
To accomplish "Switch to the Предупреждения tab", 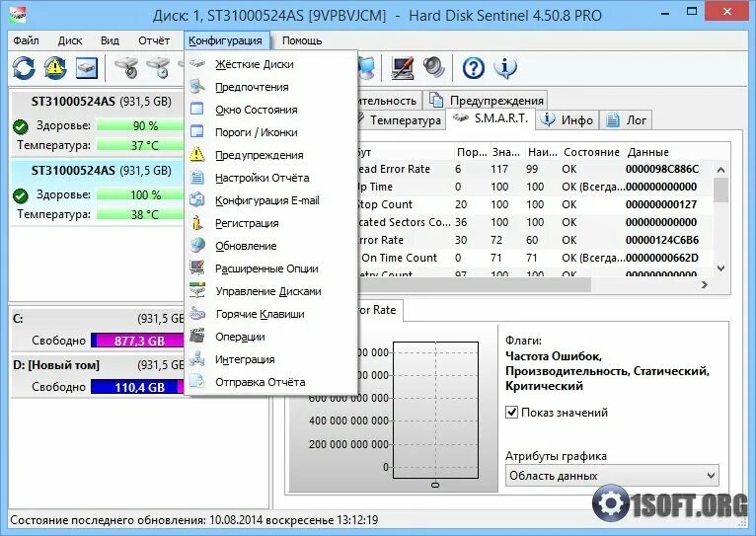I will coord(486,101).
